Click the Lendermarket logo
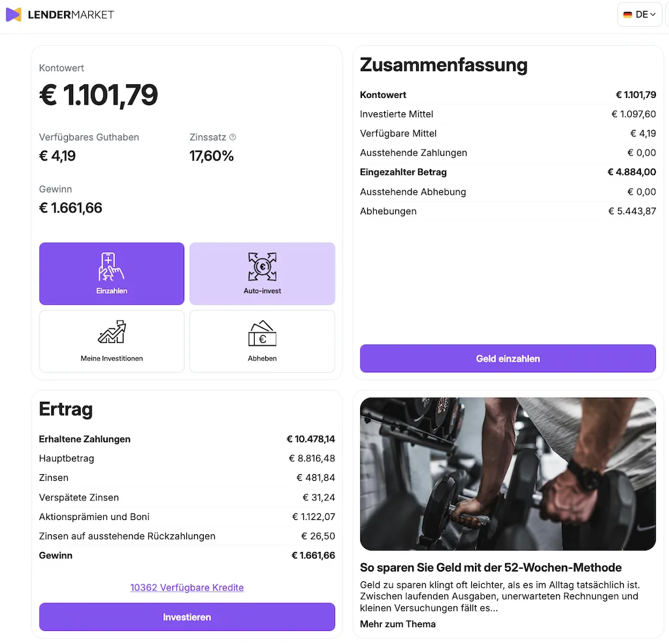 60,14
